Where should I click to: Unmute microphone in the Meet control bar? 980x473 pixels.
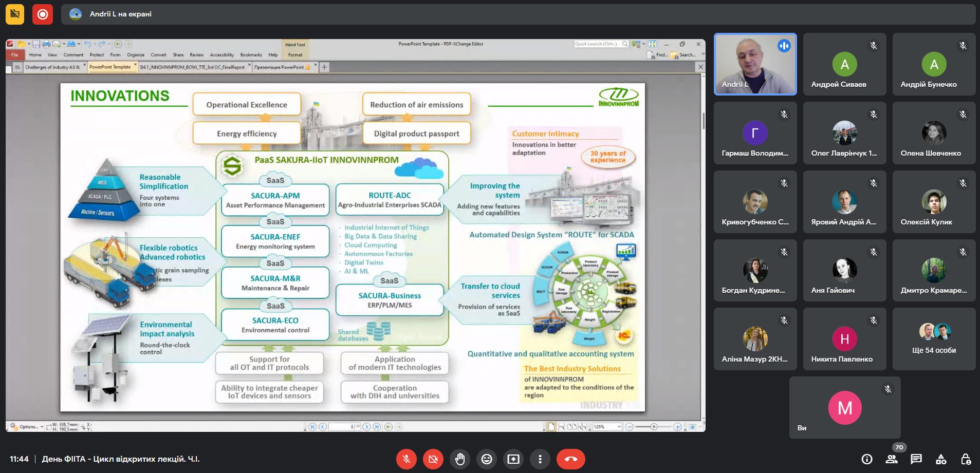(x=406, y=459)
